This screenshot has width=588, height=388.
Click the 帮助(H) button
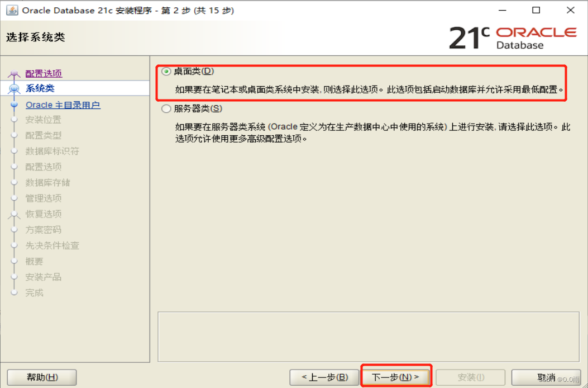point(42,377)
